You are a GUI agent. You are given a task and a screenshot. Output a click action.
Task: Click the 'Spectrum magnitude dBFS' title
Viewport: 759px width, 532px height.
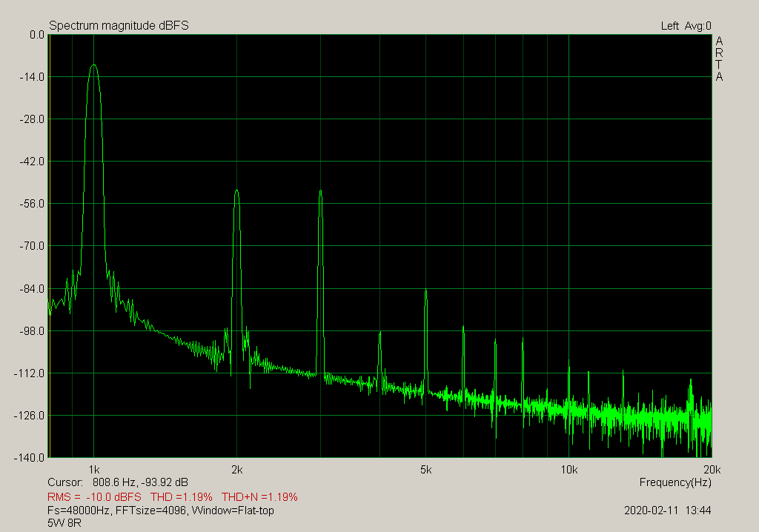tap(119, 26)
